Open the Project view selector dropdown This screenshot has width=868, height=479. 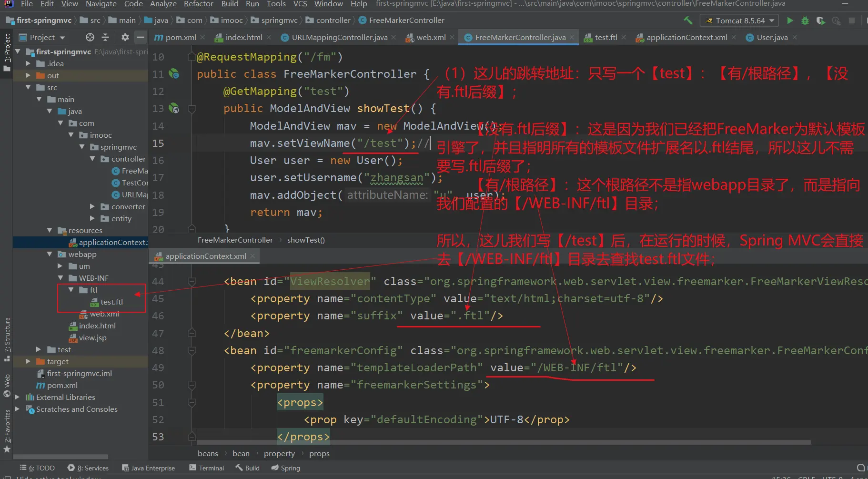47,37
